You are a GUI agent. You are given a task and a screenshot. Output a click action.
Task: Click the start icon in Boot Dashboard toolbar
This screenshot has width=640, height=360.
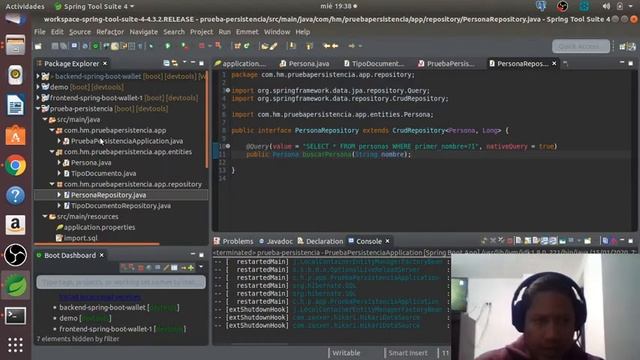click(x=124, y=268)
